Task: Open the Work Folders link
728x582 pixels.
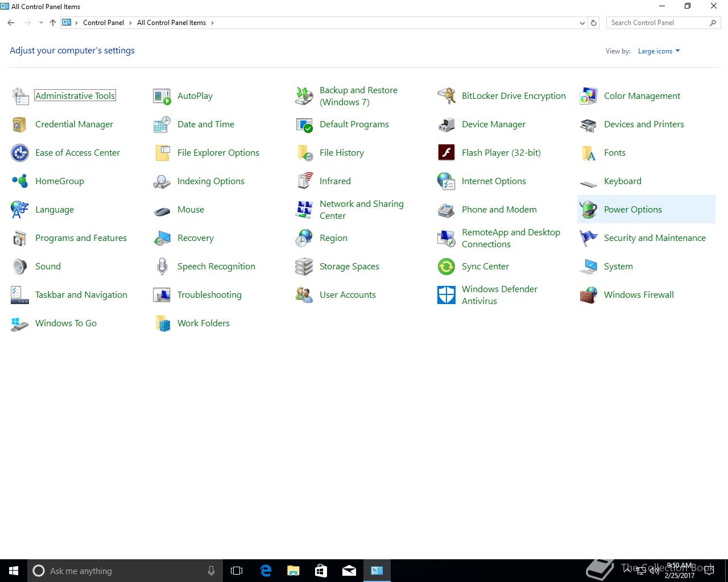Action: pyautogui.click(x=204, y=323)
